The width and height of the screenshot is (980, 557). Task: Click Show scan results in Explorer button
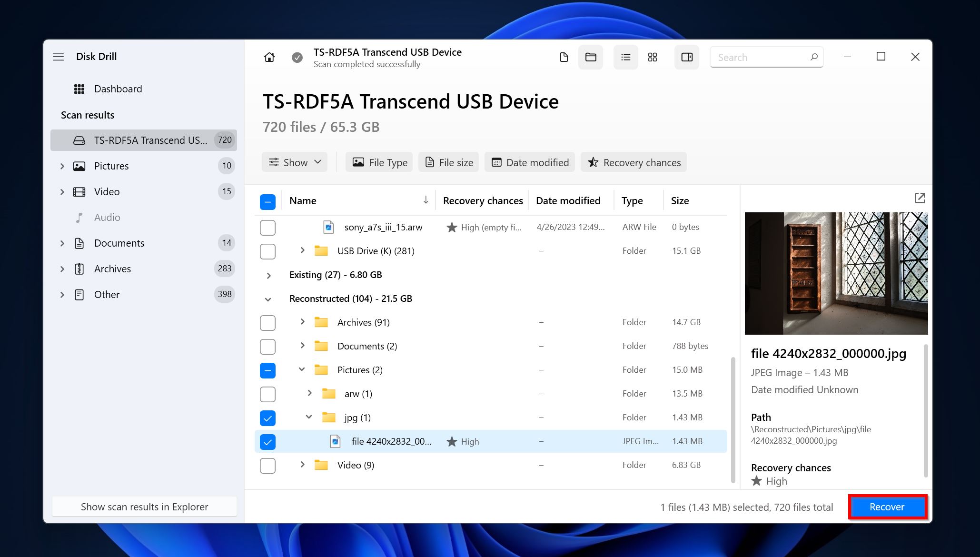(144, 507)
